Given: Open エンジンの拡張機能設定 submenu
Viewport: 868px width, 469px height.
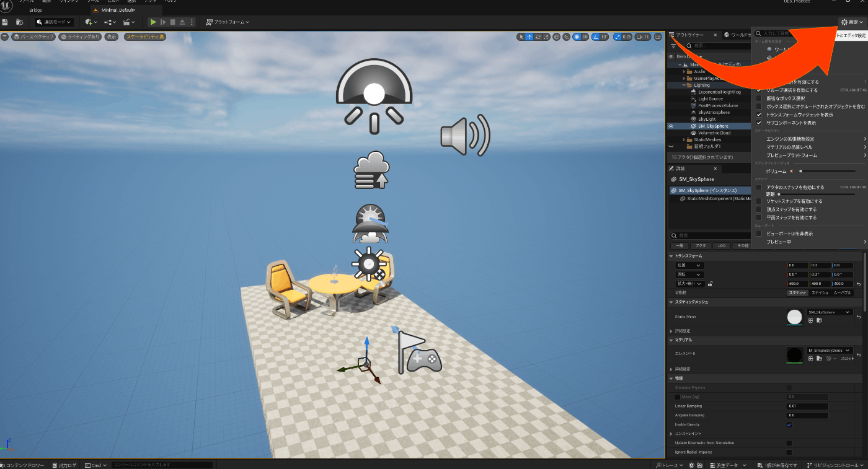Looking at the screenshot, I should [810, 139].
